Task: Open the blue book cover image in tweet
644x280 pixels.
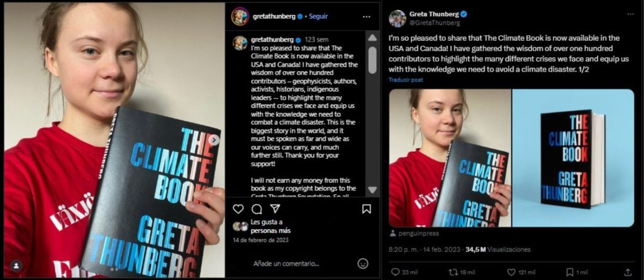Action: [x=573, y=158]
